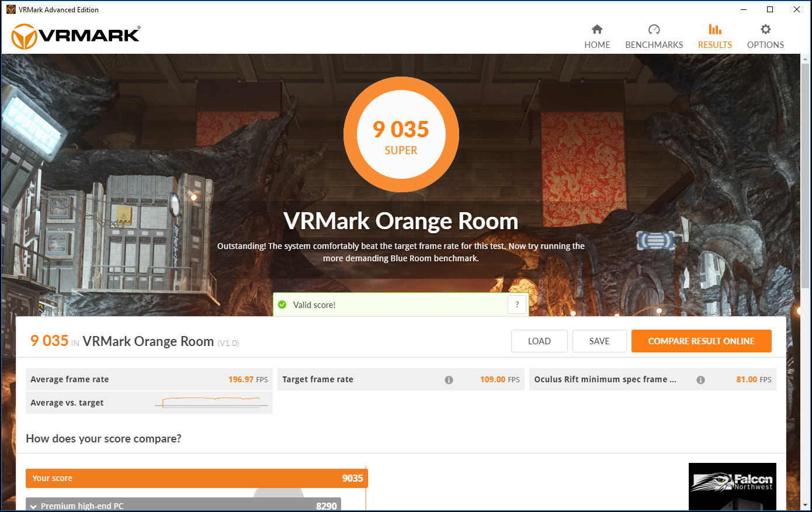Click the Benchmarks gauge icon

(654, 29)
